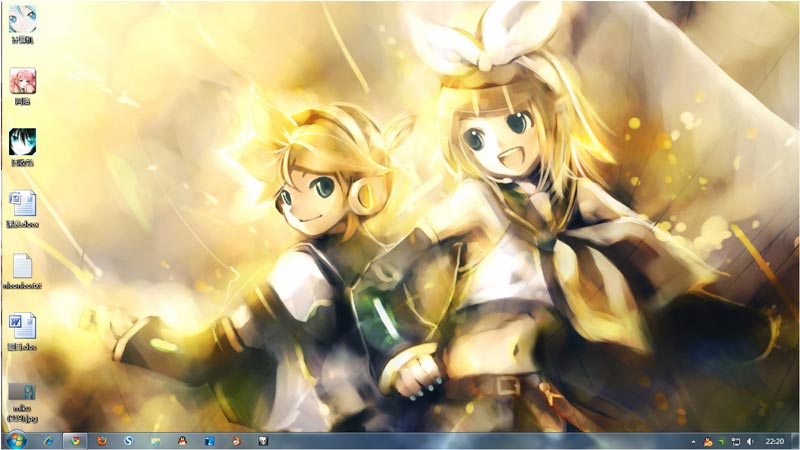Open the Windows Explorer folder icon

coord(155,441)
